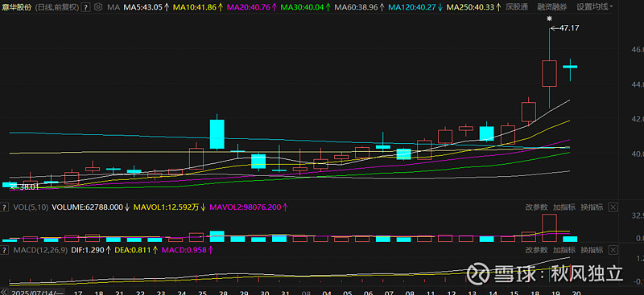
Task: Click 改参数 in the VOL panel
Action: [537, 207]
